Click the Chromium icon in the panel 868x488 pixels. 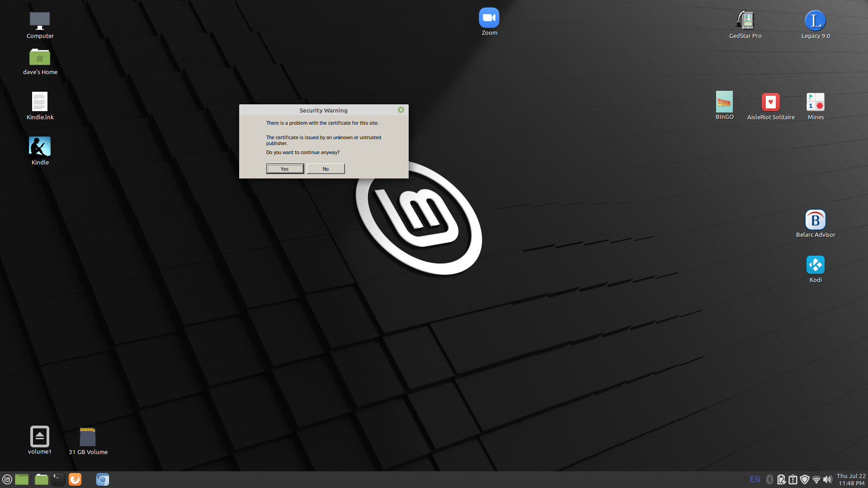(103, 479)
